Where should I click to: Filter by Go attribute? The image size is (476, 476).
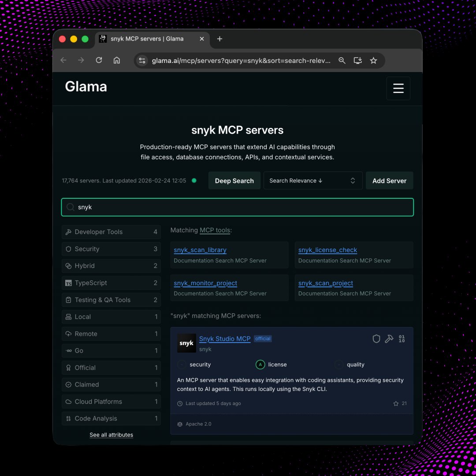coord(111,351)
